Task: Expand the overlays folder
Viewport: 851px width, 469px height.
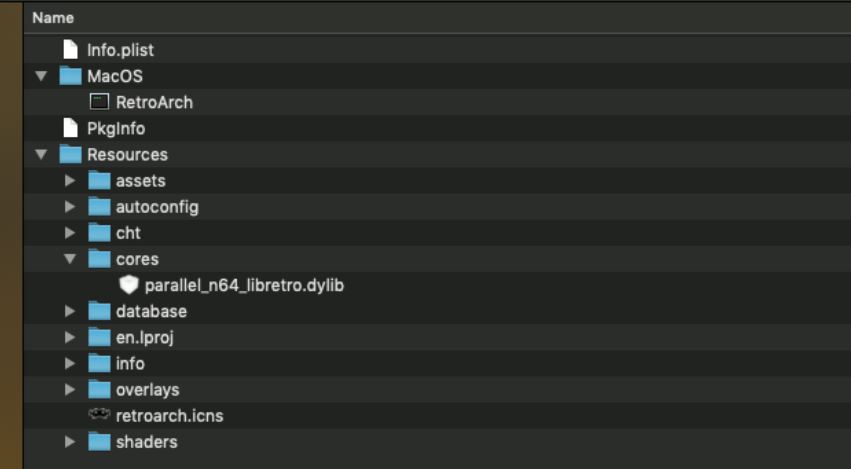Action: 70,389
